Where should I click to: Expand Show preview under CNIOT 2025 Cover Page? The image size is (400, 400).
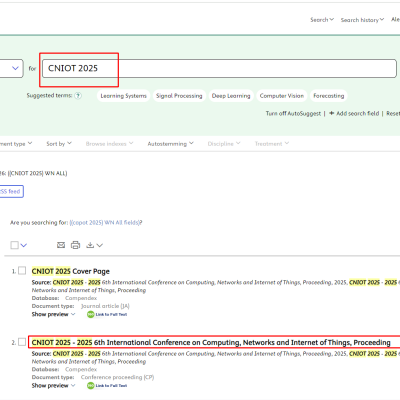point(53,314)
